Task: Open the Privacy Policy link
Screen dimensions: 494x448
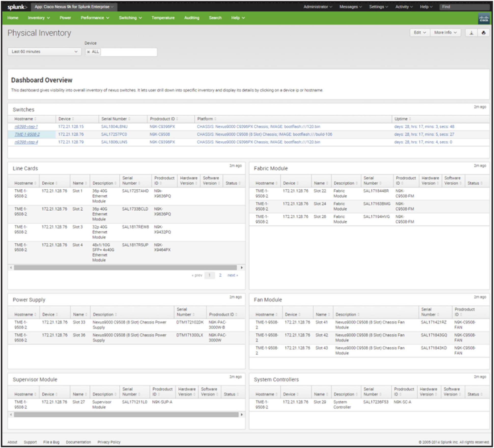Action: click(109, 442)
